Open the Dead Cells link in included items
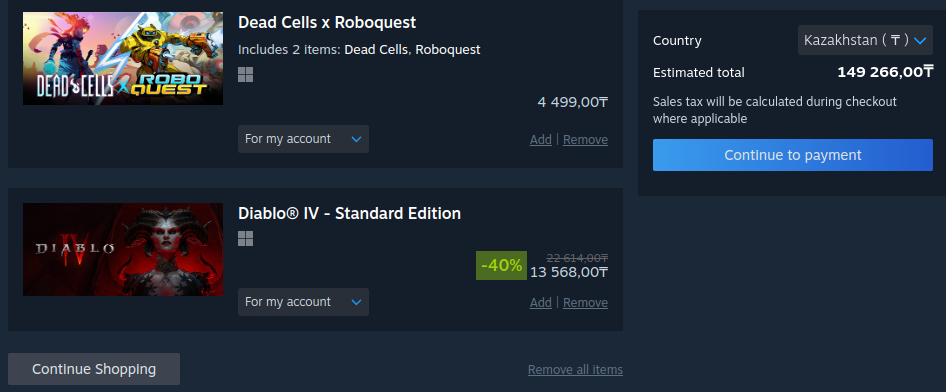Viewport: 946px width, 392px height. coord(376,49)
